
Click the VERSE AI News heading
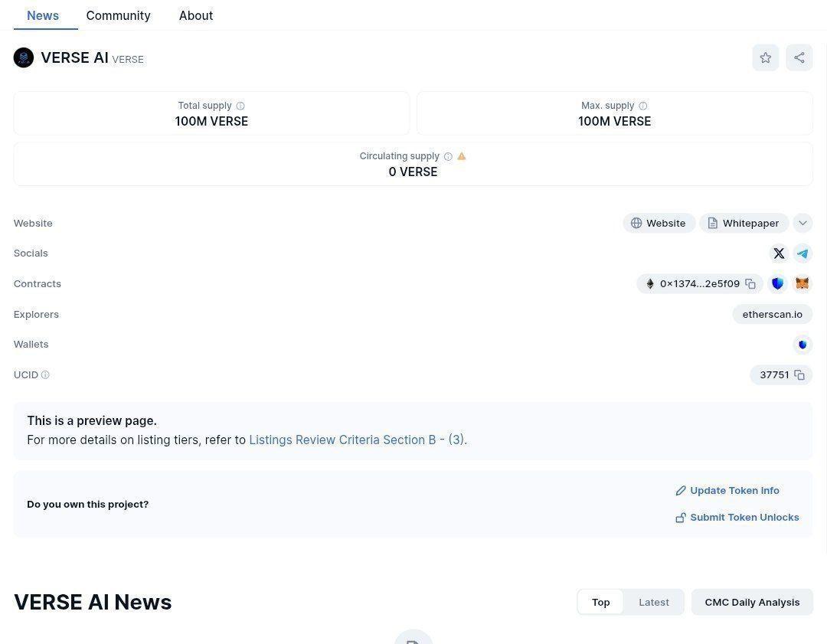tap(93, 603)
